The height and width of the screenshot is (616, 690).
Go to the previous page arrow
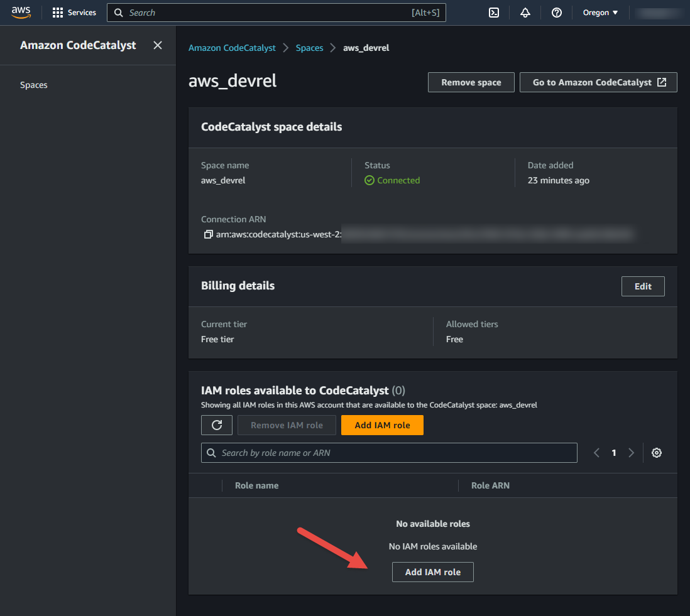tap(596, 453)
